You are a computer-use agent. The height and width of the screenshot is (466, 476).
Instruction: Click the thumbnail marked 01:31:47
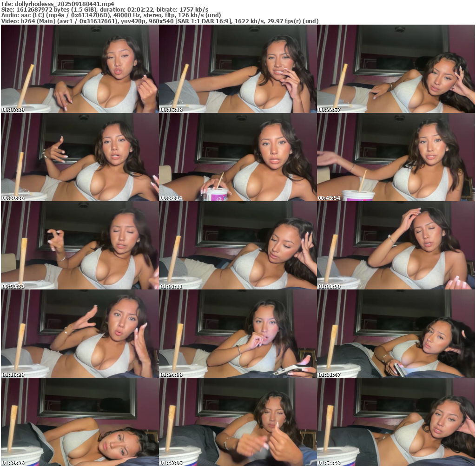click(x=396, y=334)
